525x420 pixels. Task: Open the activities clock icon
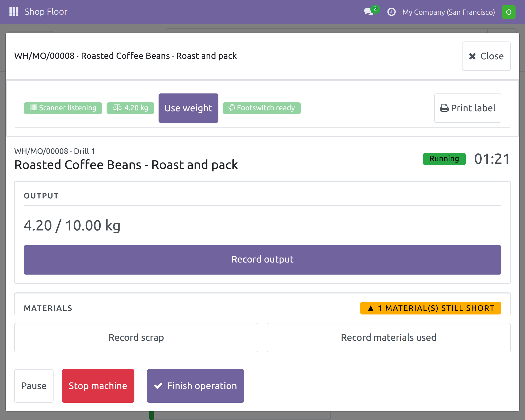pos(391,12)
